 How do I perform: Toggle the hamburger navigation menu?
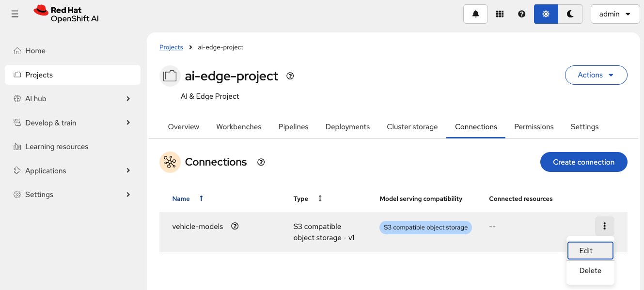[15, 14]
